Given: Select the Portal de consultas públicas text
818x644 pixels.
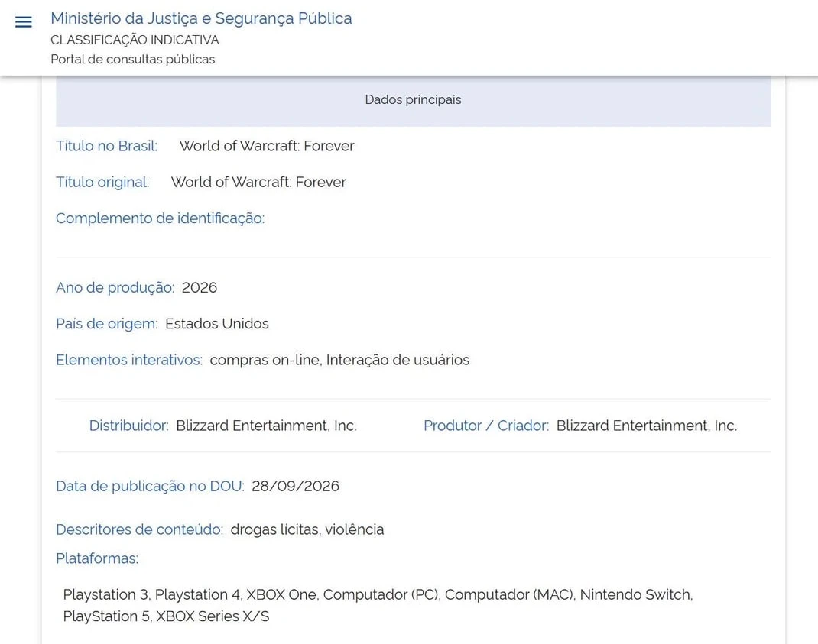Looking at the screenshot, I should click(132, 60).
